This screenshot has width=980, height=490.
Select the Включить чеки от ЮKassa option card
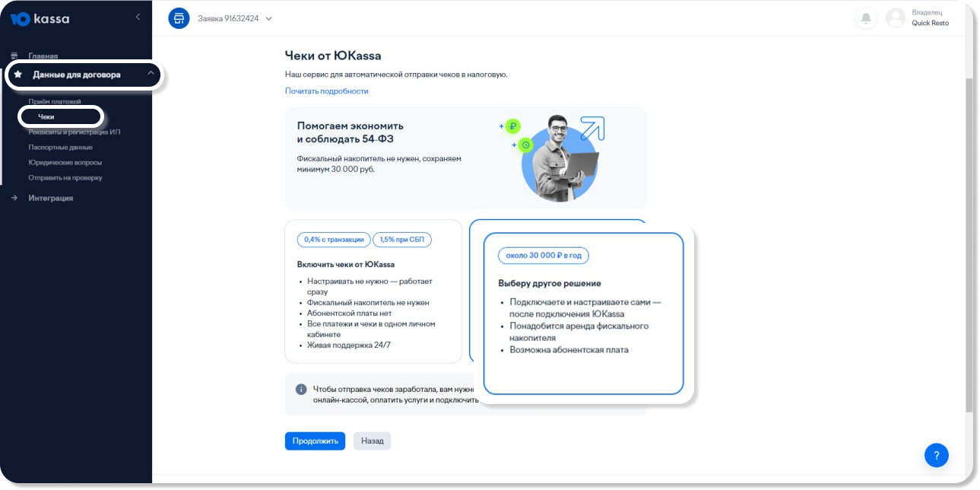(373, 291)
